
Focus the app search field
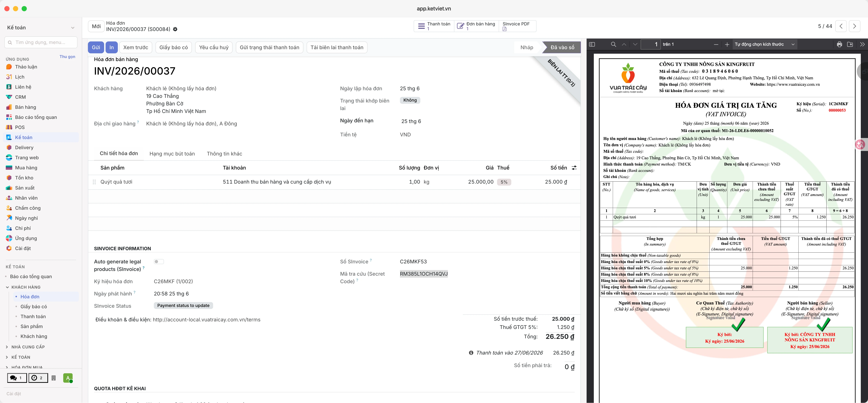click(x=41, y=43)
